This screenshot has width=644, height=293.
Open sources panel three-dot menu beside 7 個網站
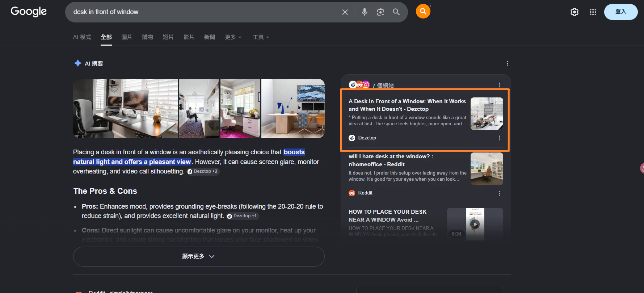(500, 85)
